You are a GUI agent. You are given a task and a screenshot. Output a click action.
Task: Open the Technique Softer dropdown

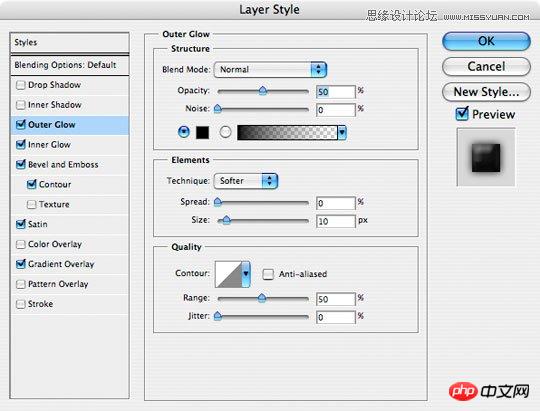tap(246, 181)
